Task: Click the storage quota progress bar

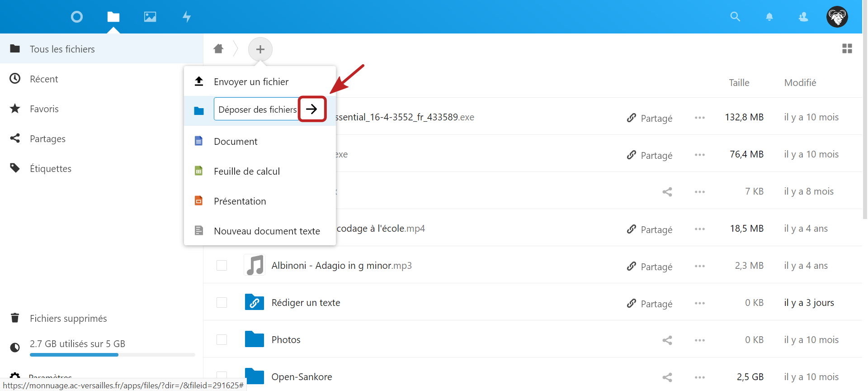Action: point(112,355)
